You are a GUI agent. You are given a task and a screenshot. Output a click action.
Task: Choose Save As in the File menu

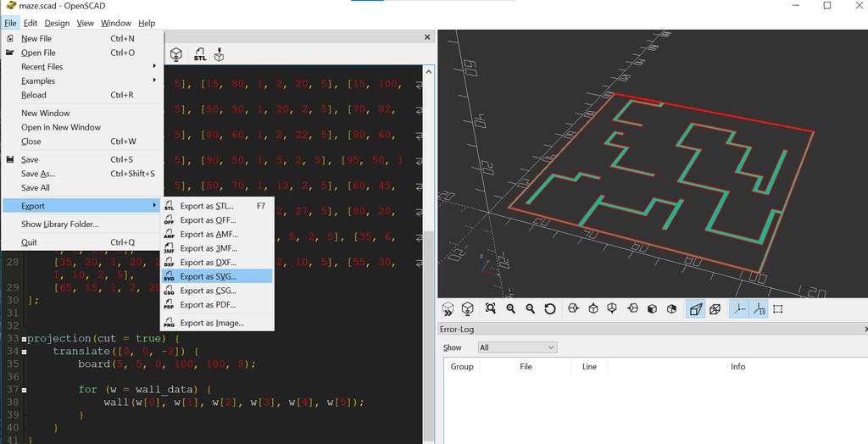tap(82, 174)
